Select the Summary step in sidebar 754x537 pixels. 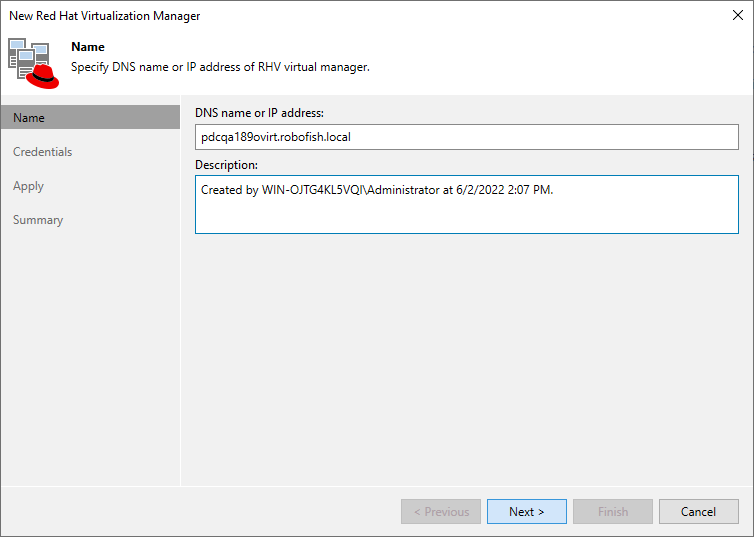pyautogui.click(x=38, y=220)
